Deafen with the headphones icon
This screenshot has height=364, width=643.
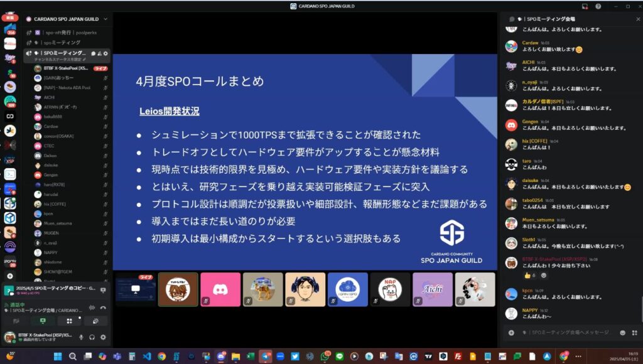(92, 337)
